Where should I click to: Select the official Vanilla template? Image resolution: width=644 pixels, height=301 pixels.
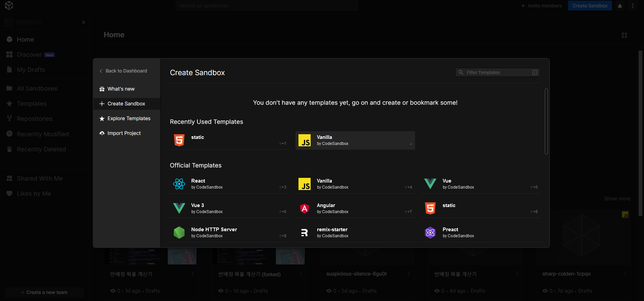pyautogui.click(x=355, y=184)
